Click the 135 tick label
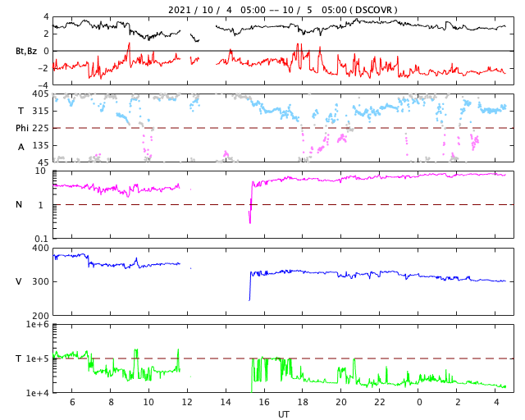This screenshot has width=525, height=420. coord(40,145)
